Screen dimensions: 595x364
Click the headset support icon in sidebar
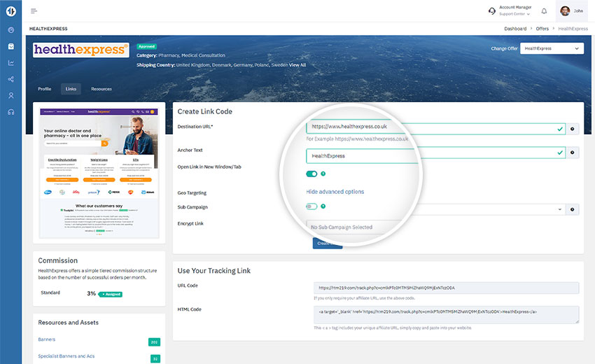click(10, 111)
